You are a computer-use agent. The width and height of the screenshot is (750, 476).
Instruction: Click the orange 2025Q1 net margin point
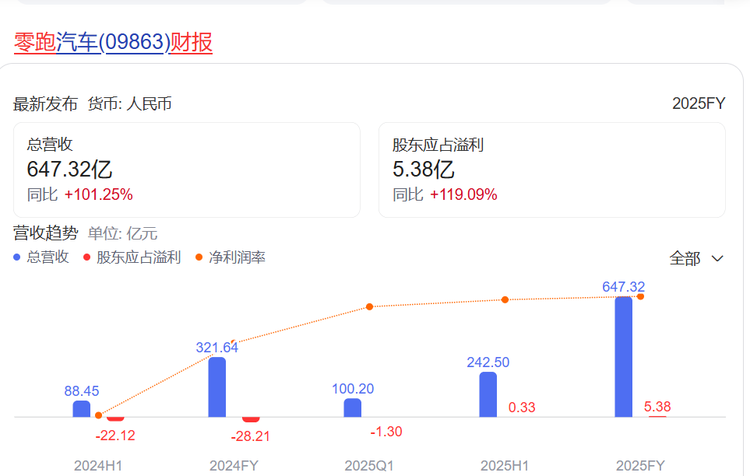370,306
